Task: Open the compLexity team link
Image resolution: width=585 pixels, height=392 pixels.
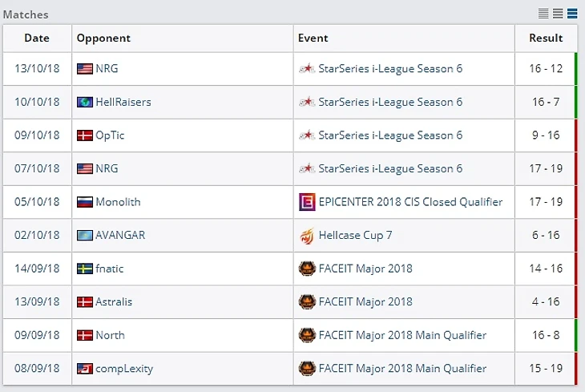Action: (x=124, y=369)
